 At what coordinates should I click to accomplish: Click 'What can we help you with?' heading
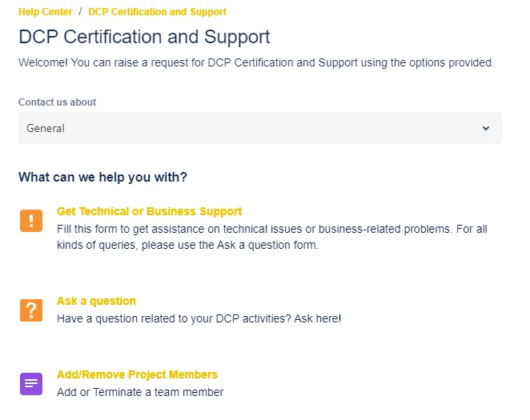pos(102,178)
